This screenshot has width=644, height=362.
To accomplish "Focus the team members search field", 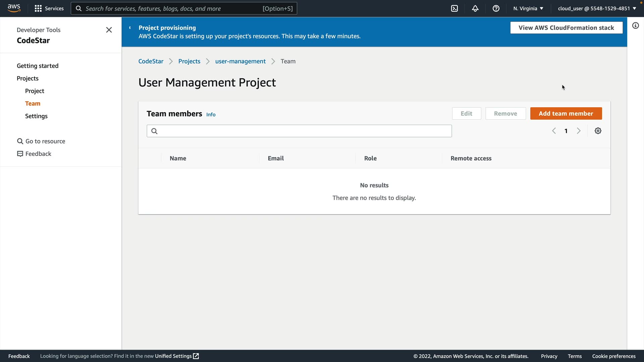I will point(299,131).
